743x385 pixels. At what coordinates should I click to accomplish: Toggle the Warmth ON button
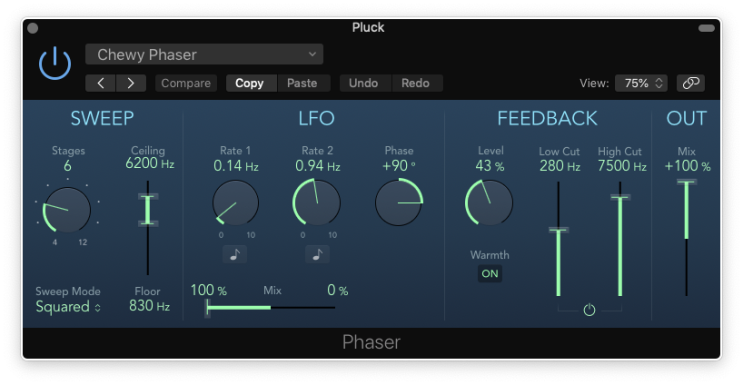[x=489, y=274]
